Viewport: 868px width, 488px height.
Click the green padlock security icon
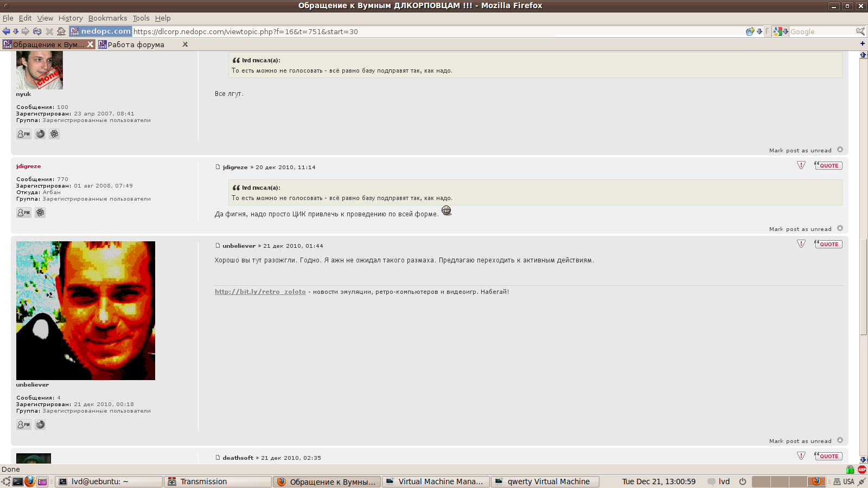point(850,470)
